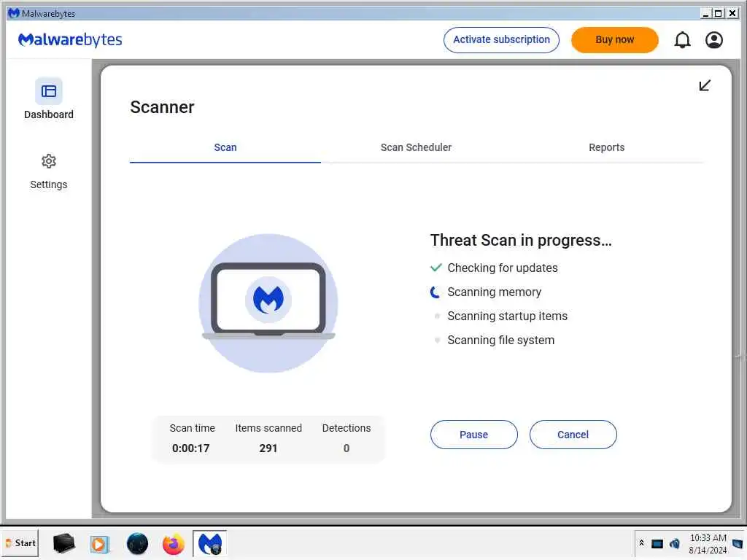The height and width of the screenshot is (560, 747).
Task: Click the volume speaker tray icon
Action: pyautogui.click(x=675, y=543)
